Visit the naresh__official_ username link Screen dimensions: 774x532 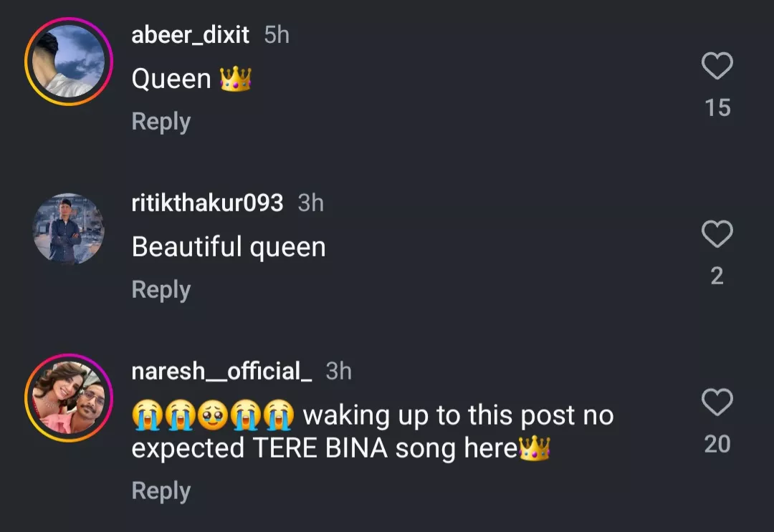point(221,371)
